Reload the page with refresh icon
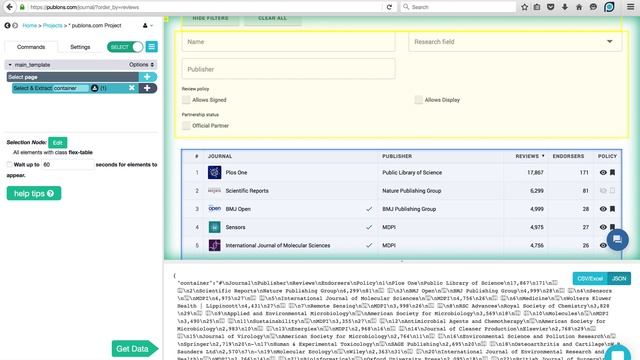 coord(389,7)
